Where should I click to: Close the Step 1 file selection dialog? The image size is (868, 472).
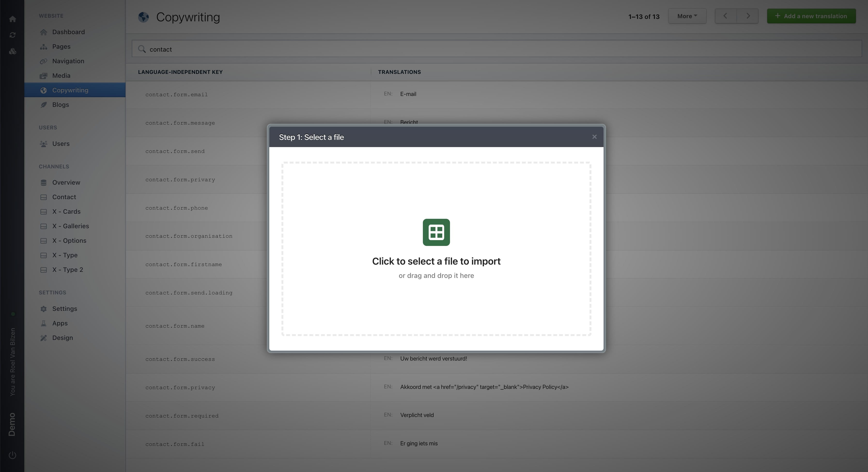594,137
